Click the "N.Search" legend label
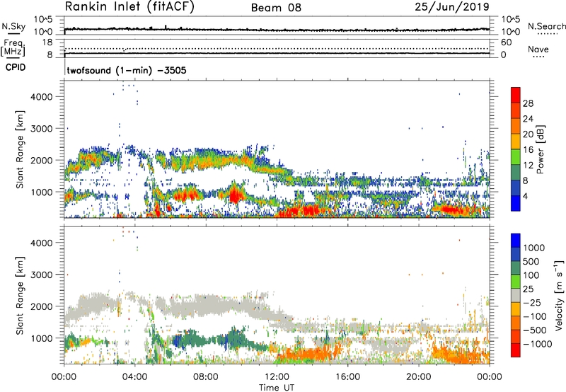The width and height of the screenshot is (566, 392). (x=547, y=26)
